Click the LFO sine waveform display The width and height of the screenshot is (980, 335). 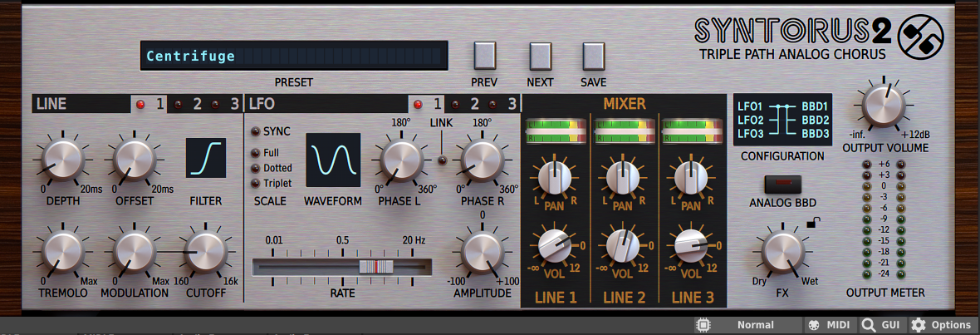[x=333, y=160]
